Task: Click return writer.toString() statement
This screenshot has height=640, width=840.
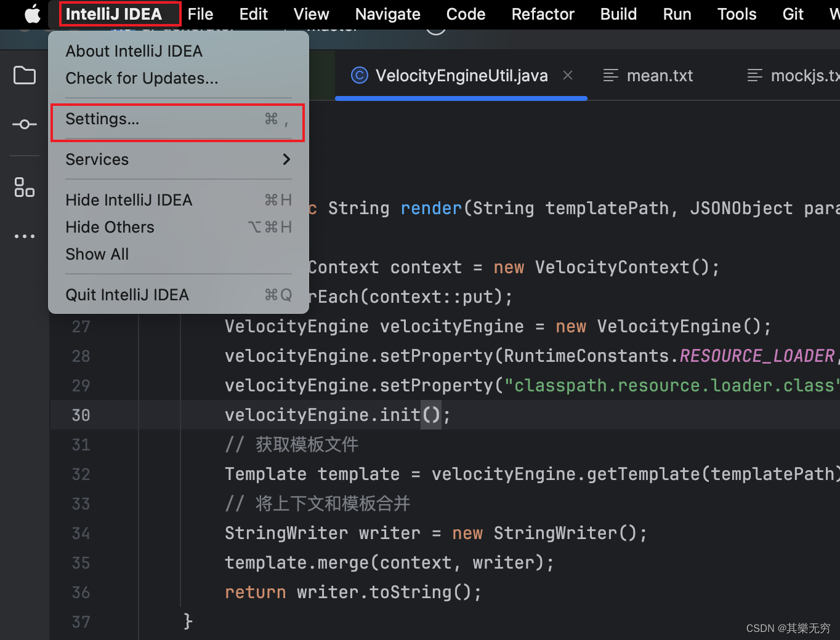Action: [353, 592]
